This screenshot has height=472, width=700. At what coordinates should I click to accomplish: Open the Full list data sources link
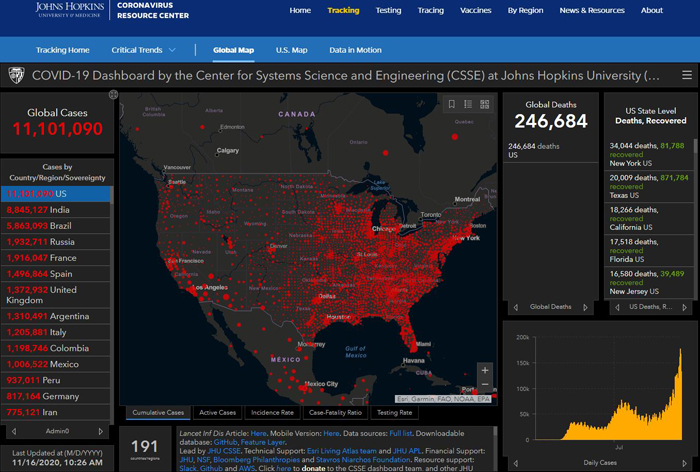400,433
